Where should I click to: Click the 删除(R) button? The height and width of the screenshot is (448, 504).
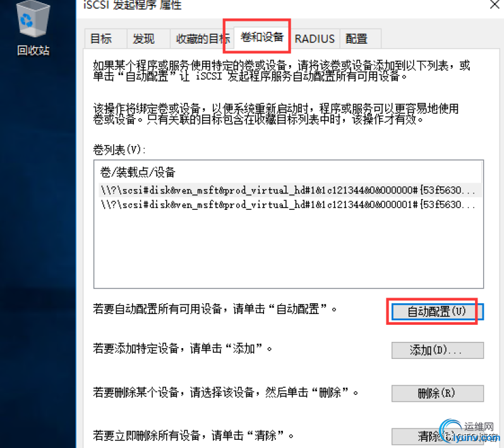pos(437,393)
